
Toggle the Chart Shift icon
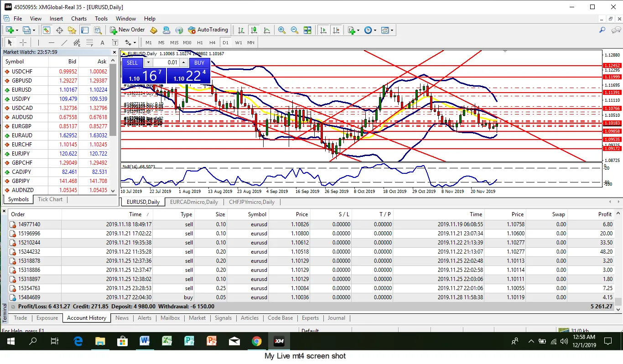pyautogui.click(x=336, y=30)
